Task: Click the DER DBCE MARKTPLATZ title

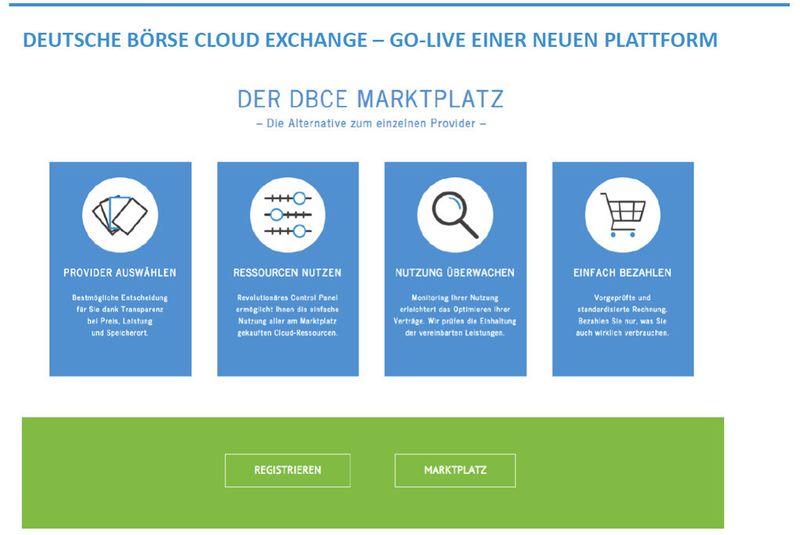Action: tap(371, 99)
